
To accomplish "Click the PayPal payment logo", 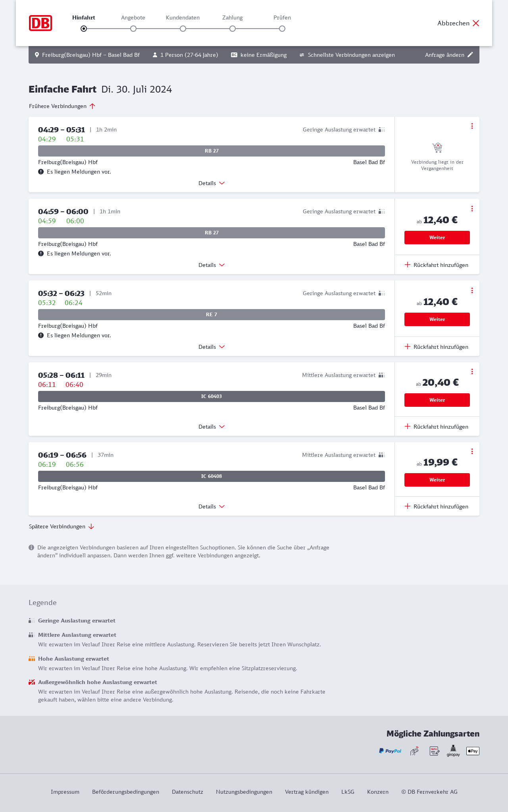I will coord(390,751).
